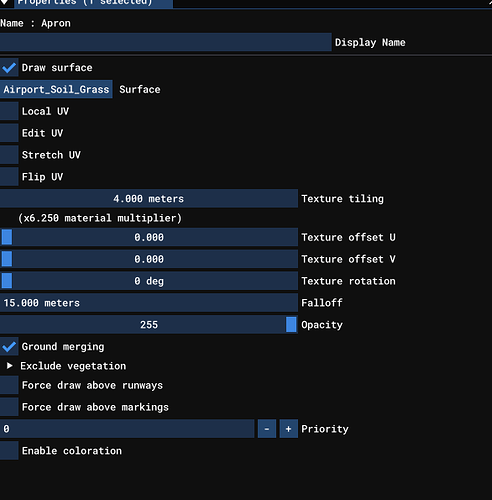The width and height of the screenshot is (492, 500).
Task: Click the 'Name : Apron' text
Action: tap(35, 23)
